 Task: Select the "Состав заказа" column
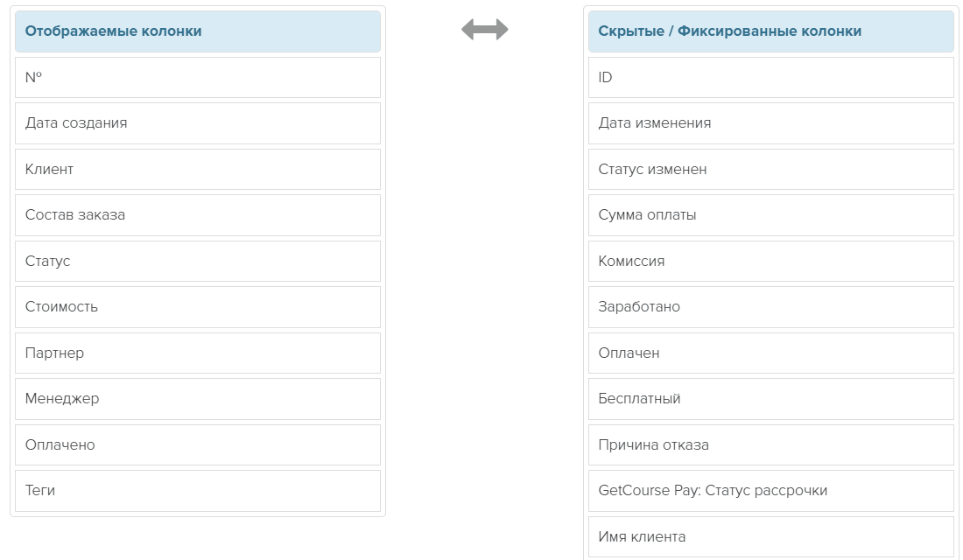[x=197, y=214]
